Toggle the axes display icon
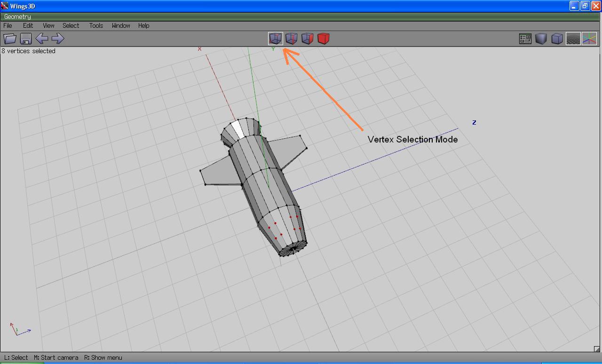Screen dimensions: 602x364 (589, 39)
